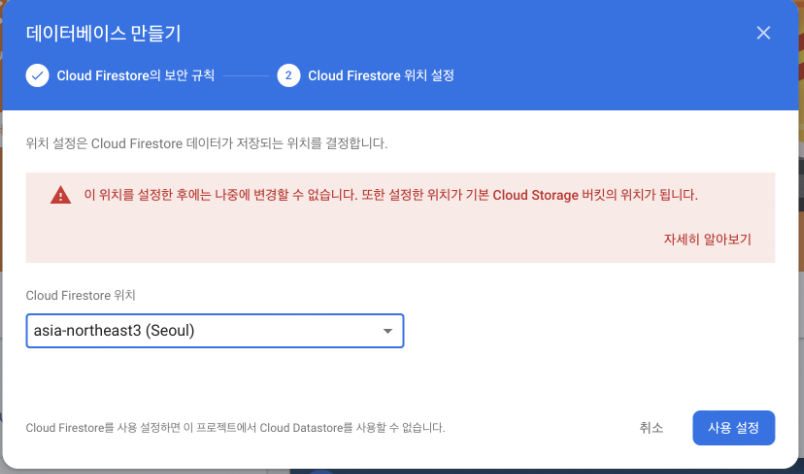Viewport: 804px width, 474px height.
Task: Click the 데이터베이스 만들기 title text
Action: [103, 34]
